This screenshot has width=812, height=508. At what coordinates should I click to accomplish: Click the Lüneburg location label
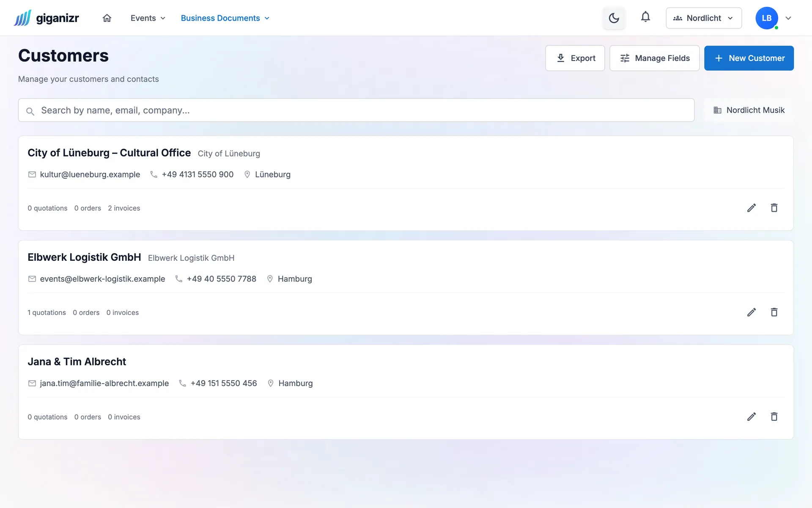click(x=273, y=174)
